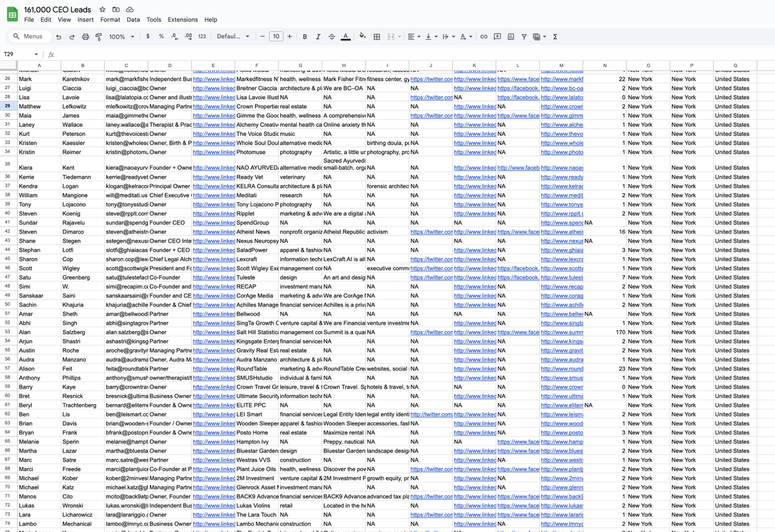Click the table views icon
The height and width of the screenshot is (532, 775).
(x=536, y=37)
